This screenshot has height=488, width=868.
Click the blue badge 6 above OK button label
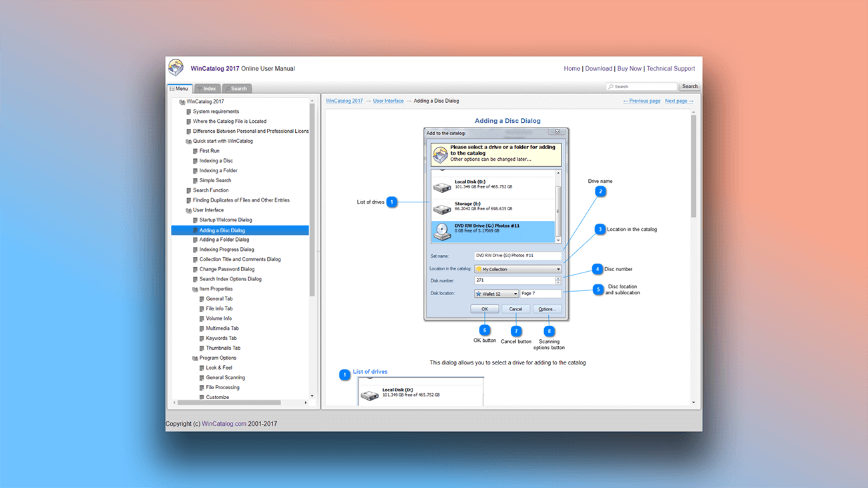[x=484, y=328]
